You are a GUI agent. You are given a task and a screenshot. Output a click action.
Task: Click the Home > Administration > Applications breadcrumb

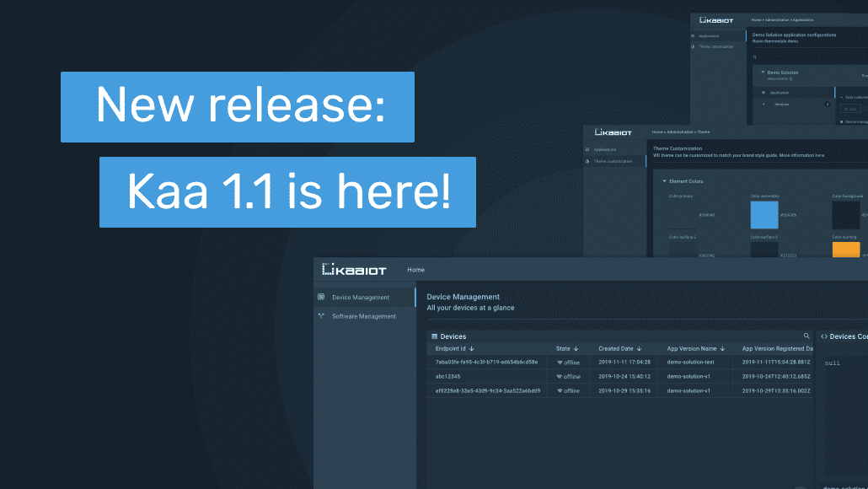782,20
